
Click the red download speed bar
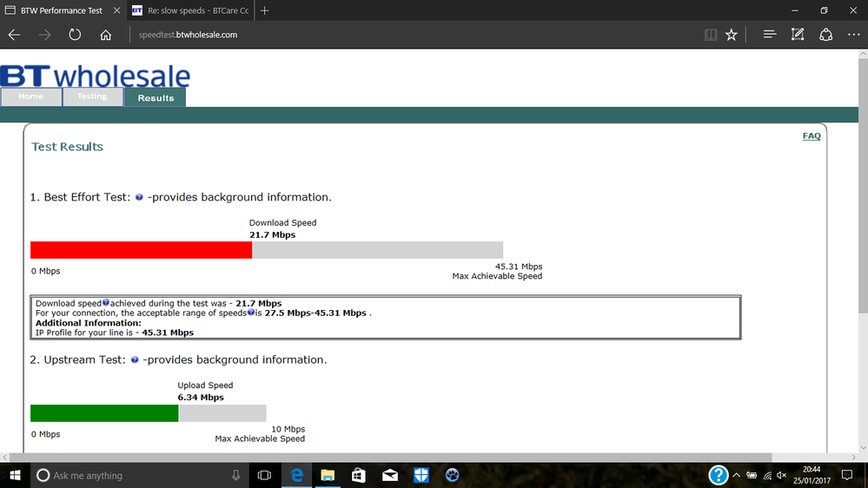141,250
